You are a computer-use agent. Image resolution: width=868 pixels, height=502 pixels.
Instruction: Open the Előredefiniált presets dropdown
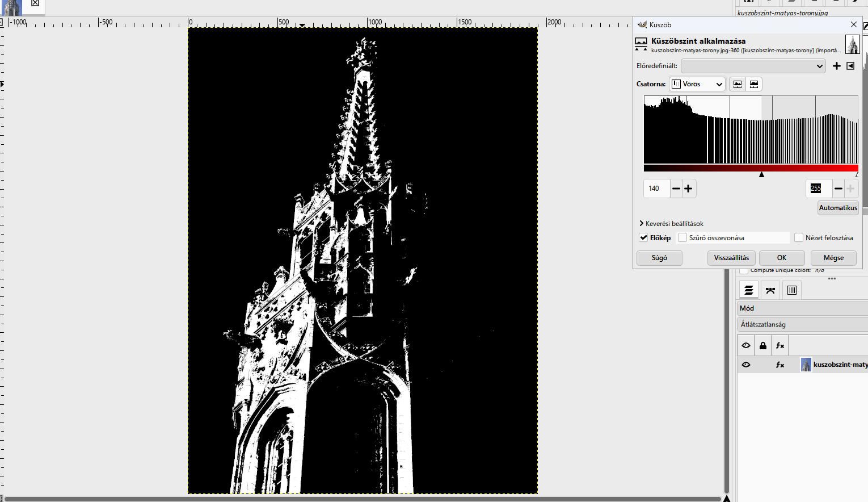coord(753,66)
